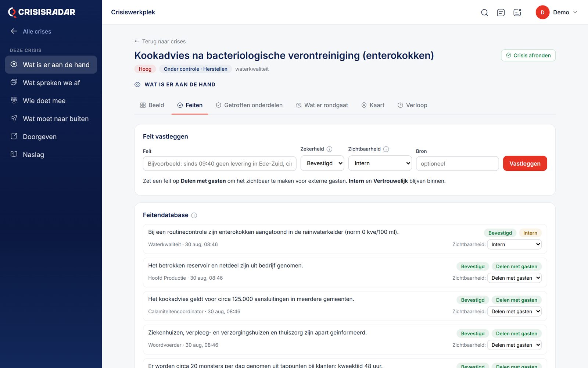This screenshot has width=588, height=368.
Task: Click Hoofd Productie · 30 aug, 08:46 text
Action: [185, 278]
